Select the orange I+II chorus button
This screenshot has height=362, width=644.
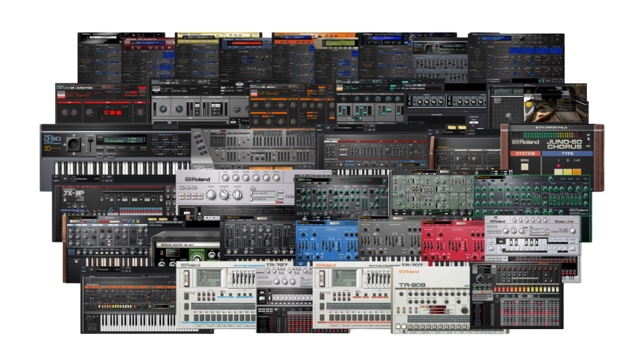pyautogui.click(x=577, y=172)
